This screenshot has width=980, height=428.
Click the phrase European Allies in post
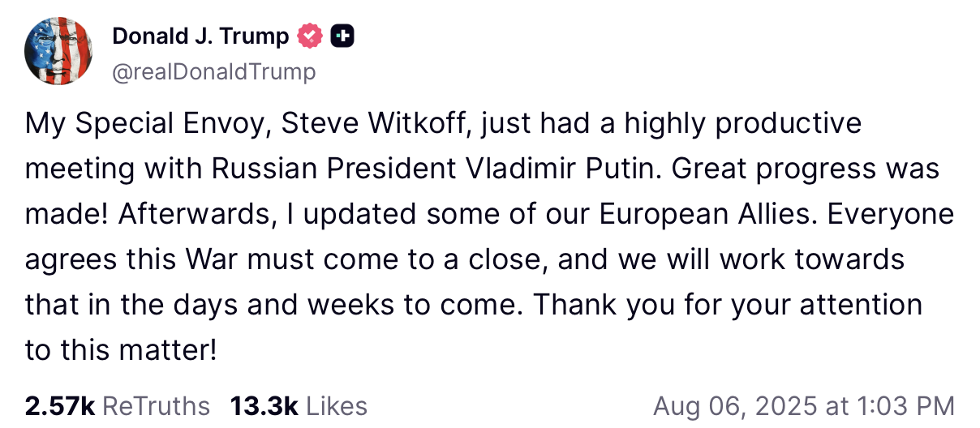(x=703, y=215)
